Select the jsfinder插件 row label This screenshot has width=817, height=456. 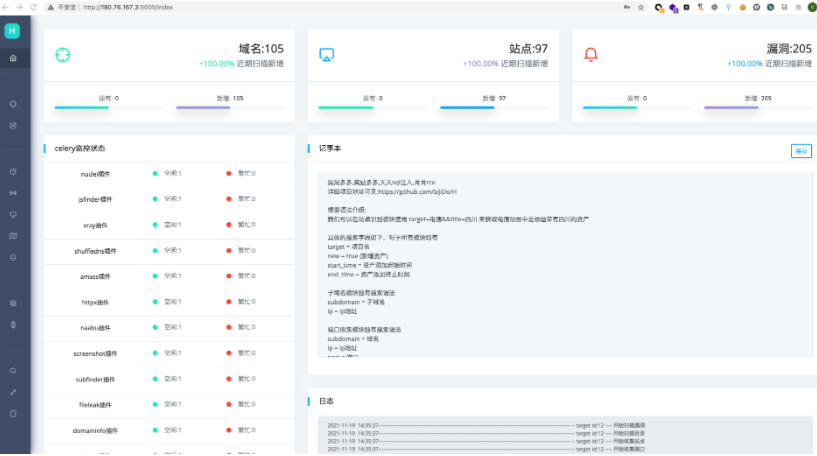tap(95, 200)
